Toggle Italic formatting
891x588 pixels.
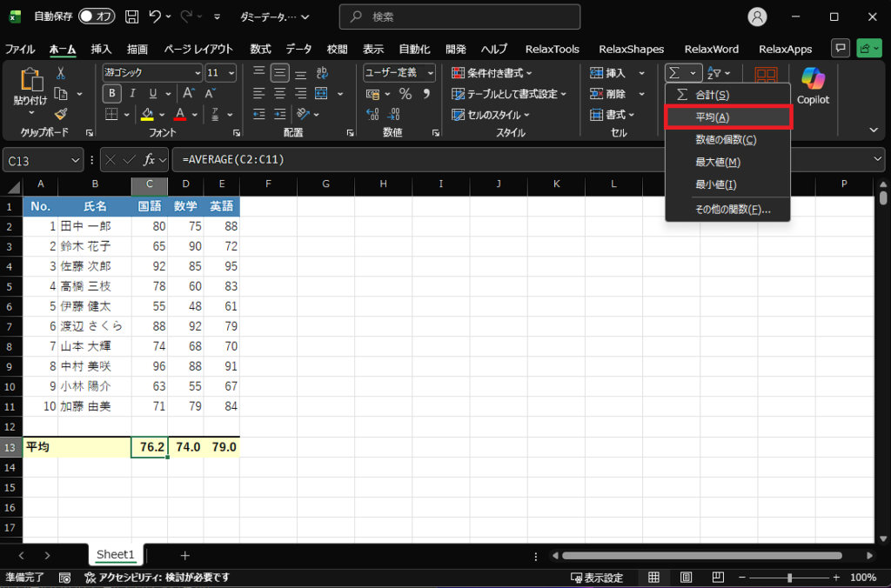point(132,94)
